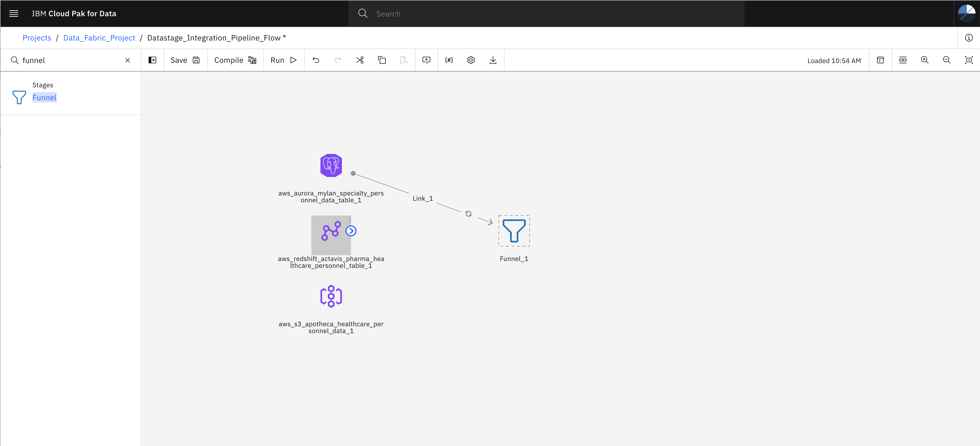Clear the funnel palette search
980x446 pixels.
point(128,60)
